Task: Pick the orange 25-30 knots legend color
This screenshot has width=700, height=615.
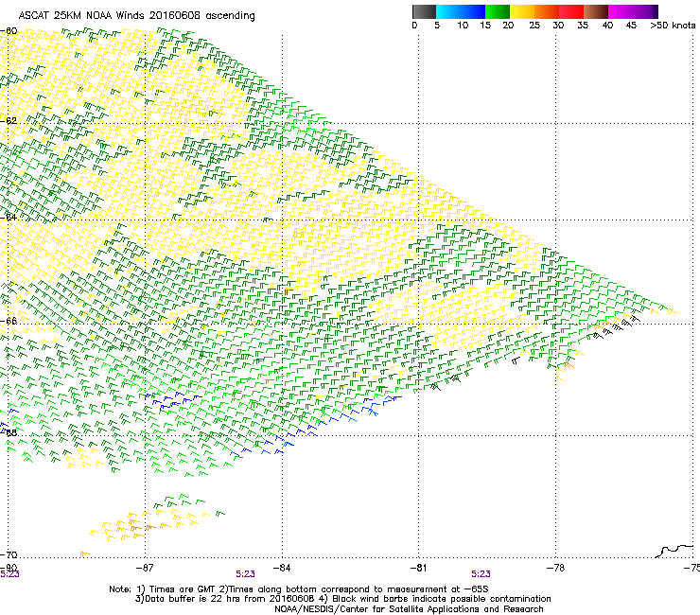Action: [x=547, y=11]
